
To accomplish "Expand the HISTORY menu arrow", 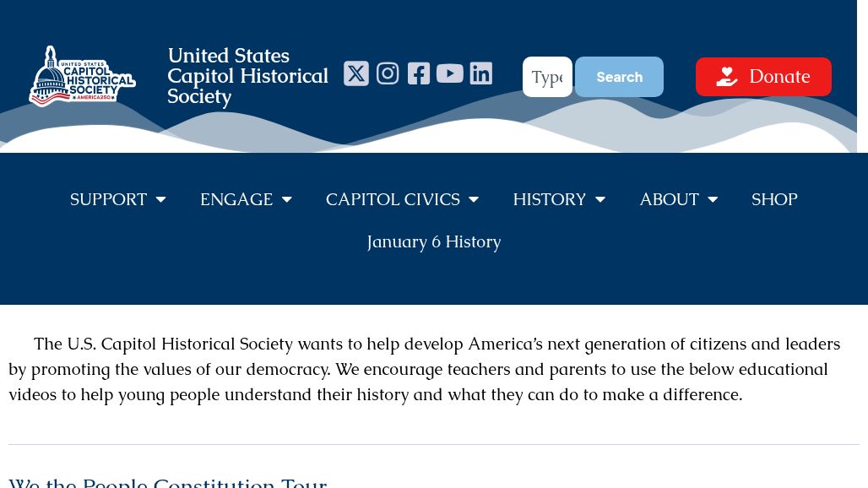I will pos(600,200).
